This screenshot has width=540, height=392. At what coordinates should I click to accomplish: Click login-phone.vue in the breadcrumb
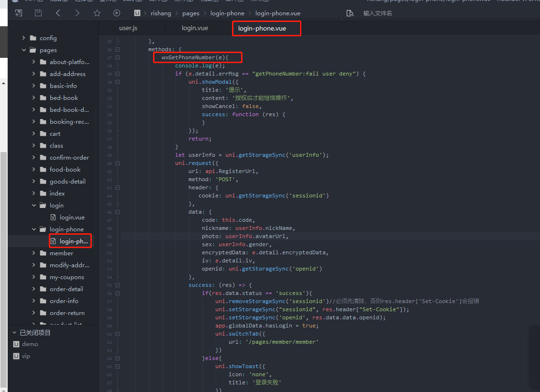coord(277,13)
